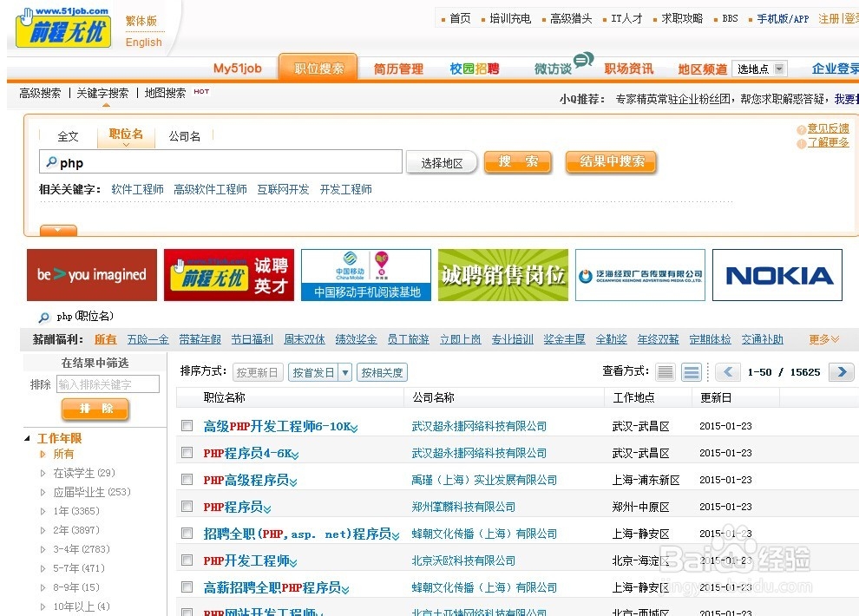This screenshot has height=616, width=859.
Task: Sort results by 按更新日
Action: pyautogui.click(x=258, y=373)
